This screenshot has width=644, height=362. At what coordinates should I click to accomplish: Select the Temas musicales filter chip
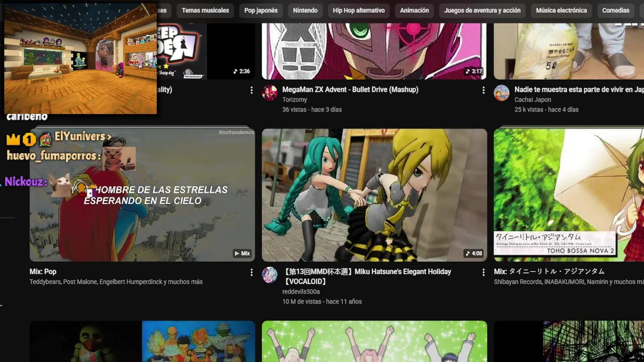tap(205, 11)
